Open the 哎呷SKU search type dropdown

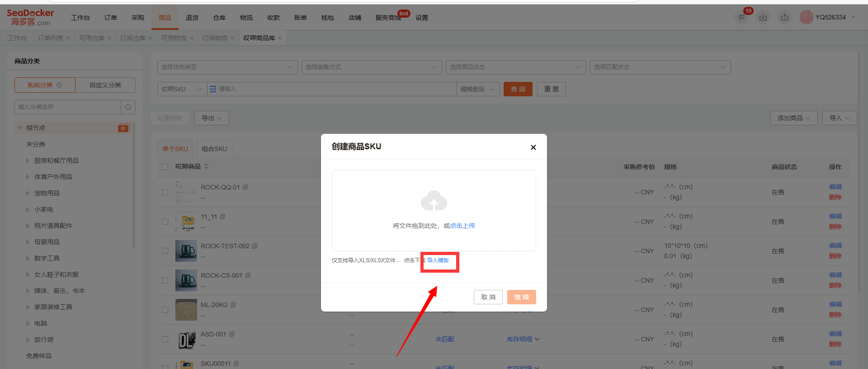coord(182,89)
